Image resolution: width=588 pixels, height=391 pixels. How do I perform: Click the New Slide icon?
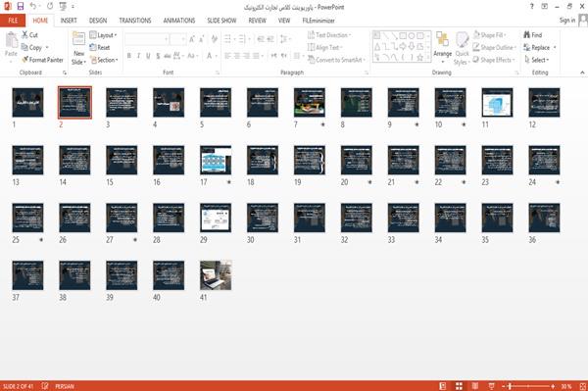click(78, 40)
